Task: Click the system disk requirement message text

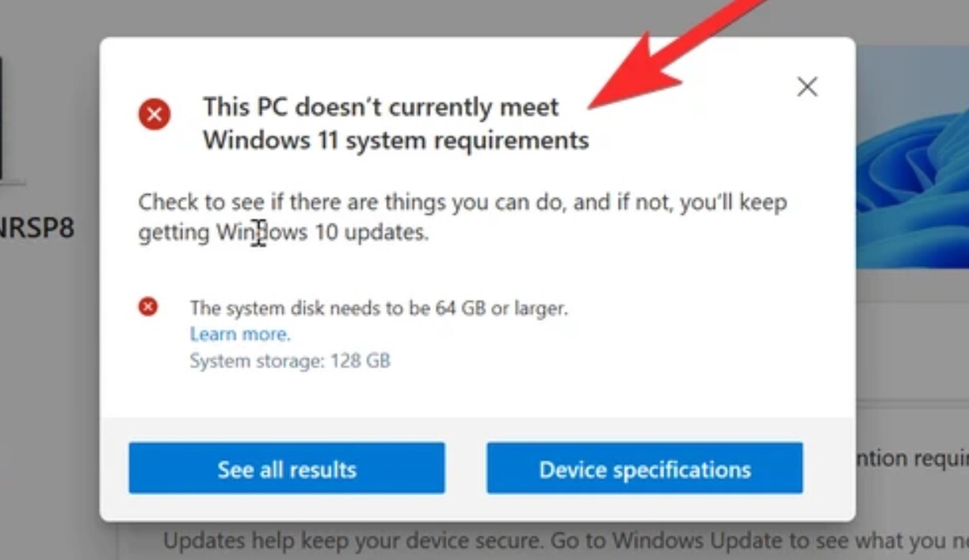Action: click(x=378, y=308)
